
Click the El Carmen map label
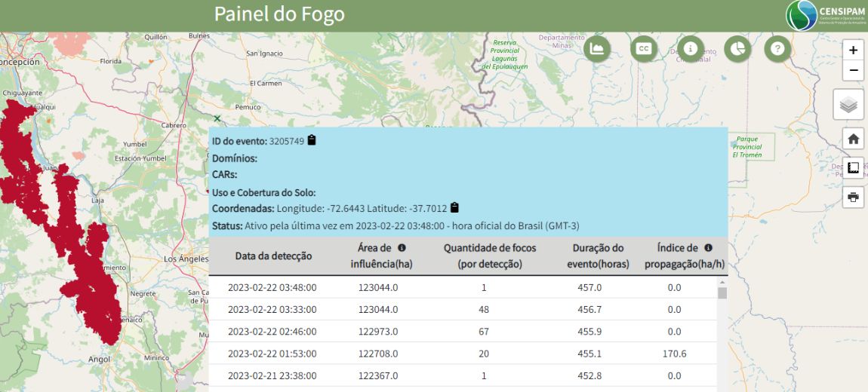tap(266, 84)
